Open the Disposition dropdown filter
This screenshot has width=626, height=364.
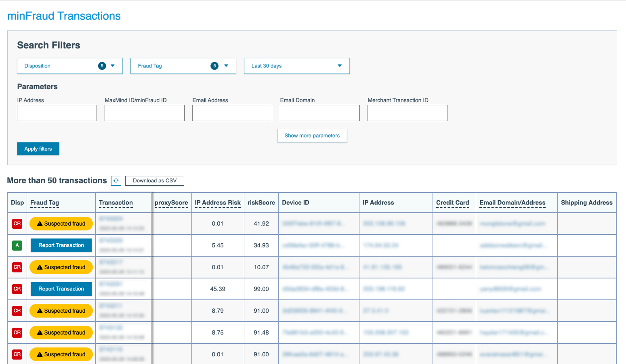(x=69, y=66)
